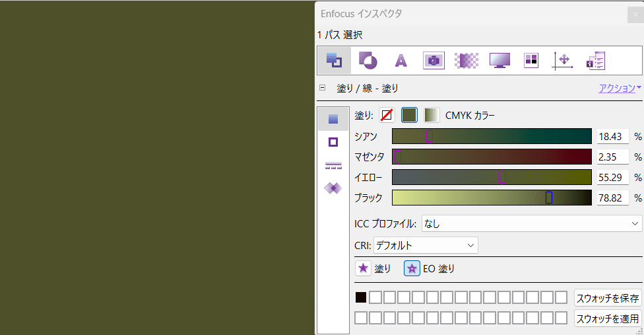The height and width of the screenshot is (335, 644).
Task: Open the color squares category icon
Action: 531,60
